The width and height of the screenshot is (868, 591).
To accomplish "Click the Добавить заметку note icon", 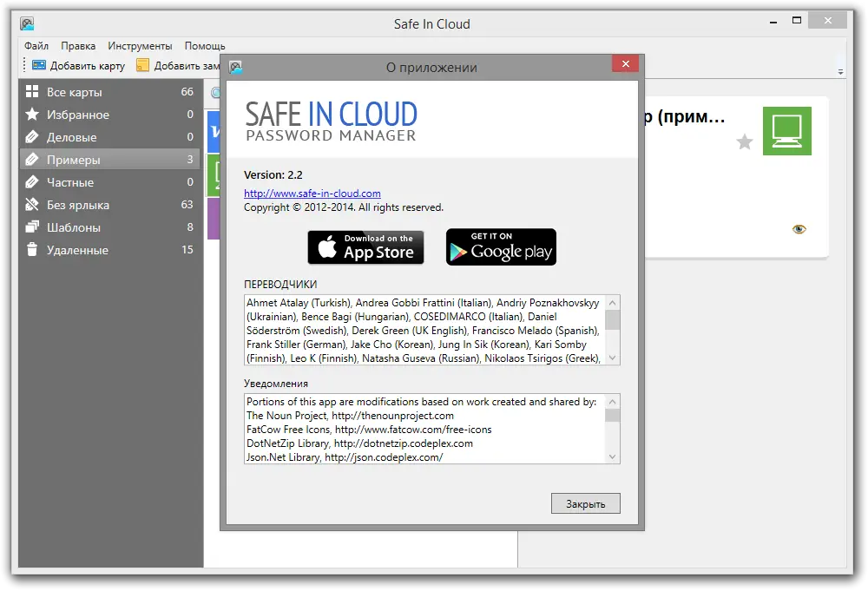I will pyautogui.click(x=143, y=65).
